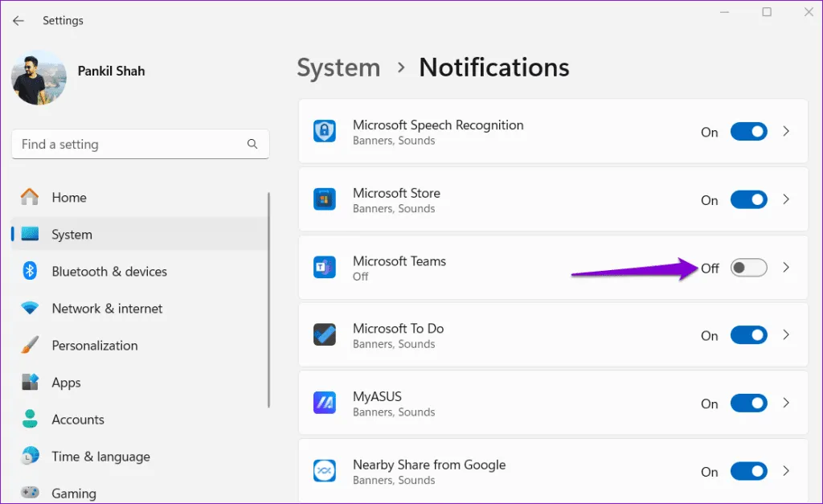Click the sidebar vertical scrollbar
Screen dimensions: 823x504
tap(268, 297)
